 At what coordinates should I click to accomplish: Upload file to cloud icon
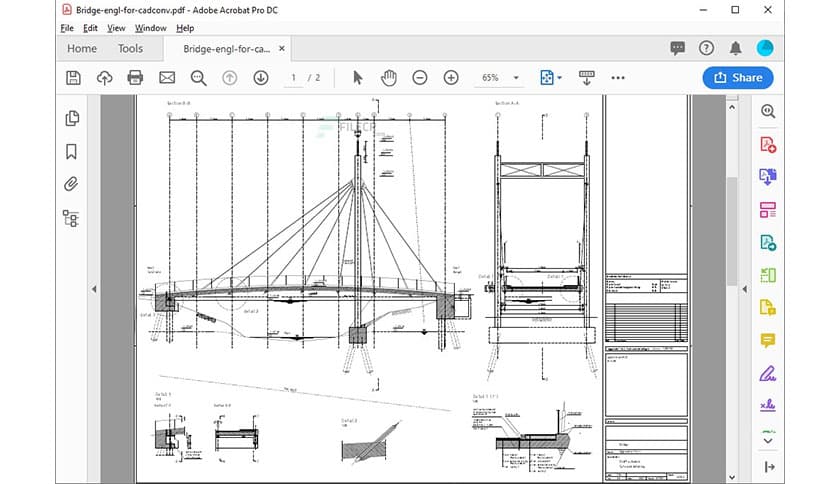[104, 78]
